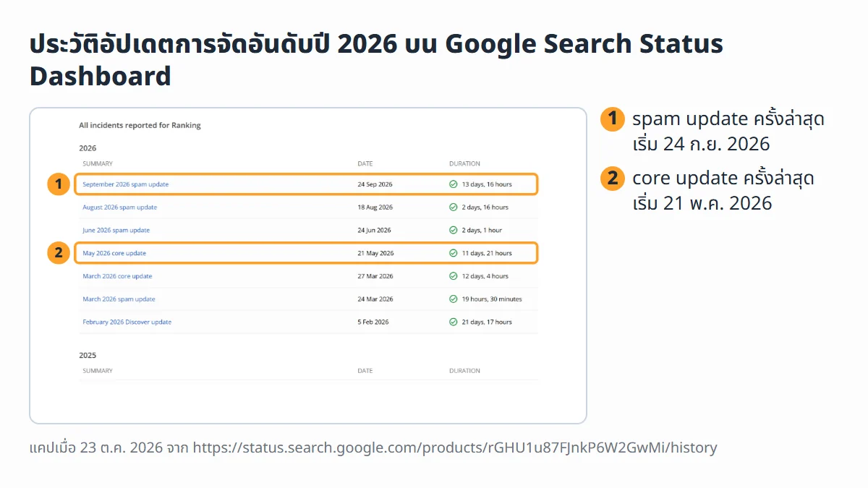Open the August 2026 spam update link
This screenshot has width=868, height=488.
pos(119,207)
